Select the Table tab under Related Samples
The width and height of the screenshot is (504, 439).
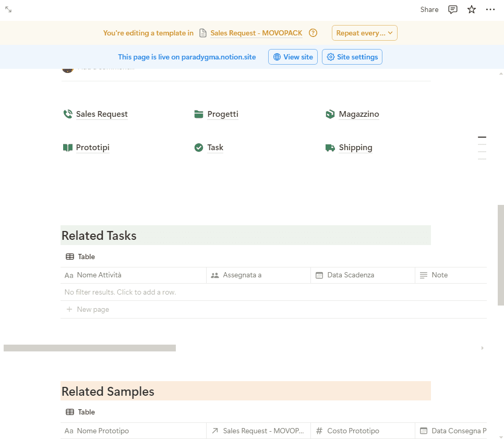pyautogui.click(x=80, y=411)
